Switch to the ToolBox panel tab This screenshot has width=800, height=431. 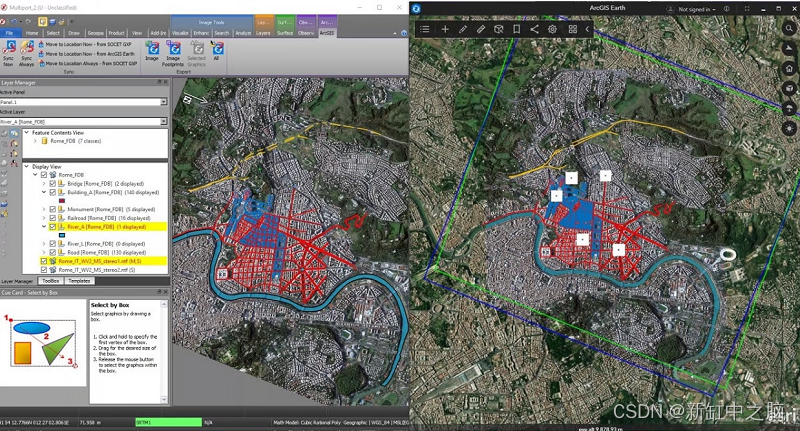point(51,281)
